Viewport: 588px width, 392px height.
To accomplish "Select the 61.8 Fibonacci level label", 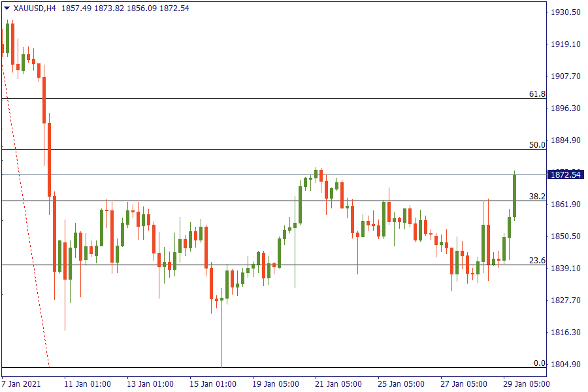I will pos(537,94).
